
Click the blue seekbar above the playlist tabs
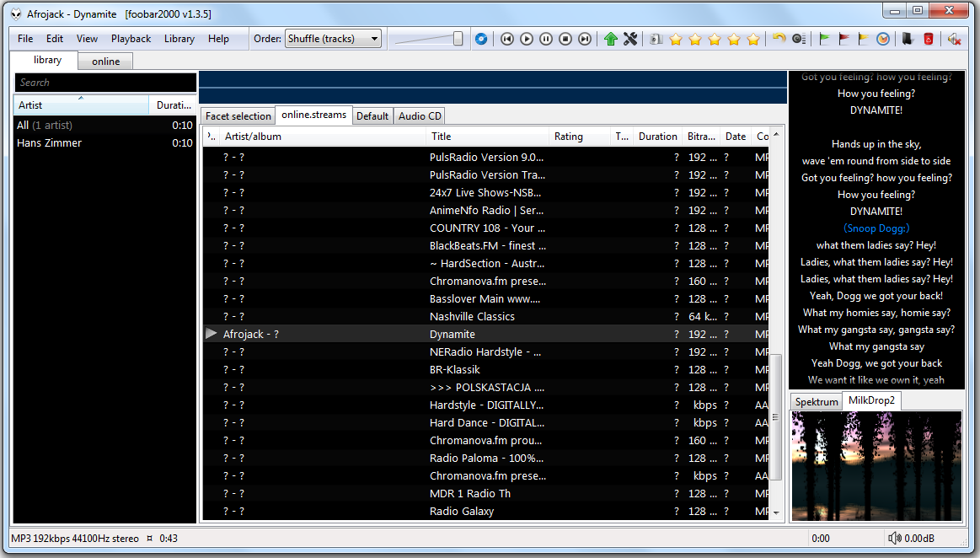click(492, 87)
